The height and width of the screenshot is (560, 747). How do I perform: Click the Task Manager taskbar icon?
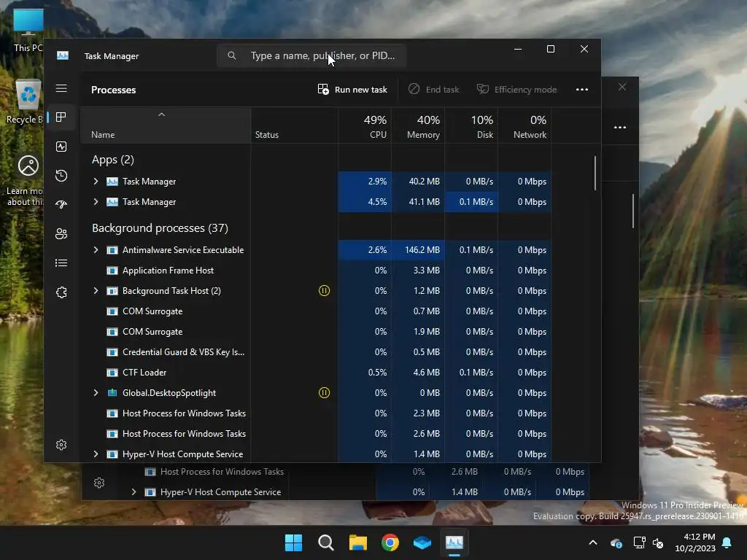[454, 542]
